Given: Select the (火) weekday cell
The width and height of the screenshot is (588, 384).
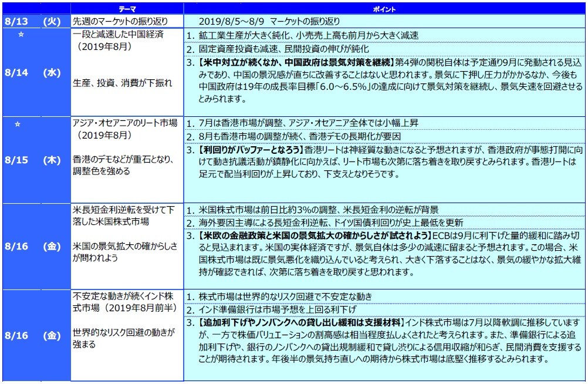Looking at the screenshot, I should click(x=52, y=22).
